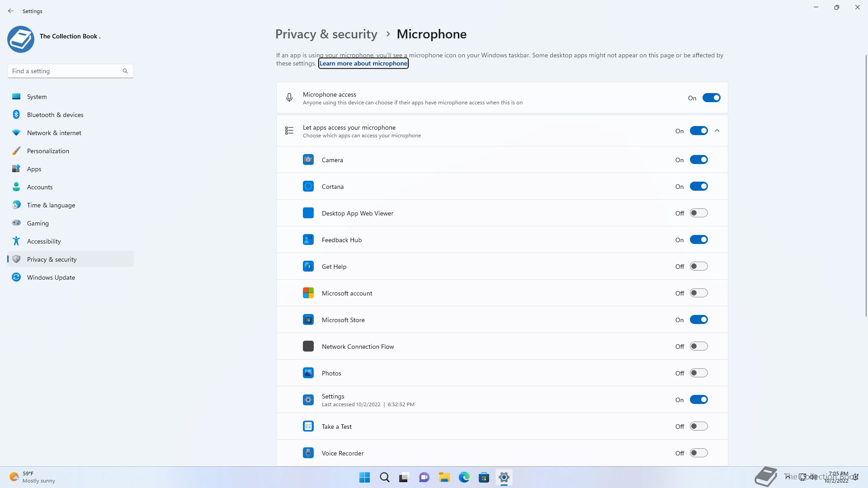Click the Voice Recorder app icon
The image size is (868, 488).
point(308,453)
